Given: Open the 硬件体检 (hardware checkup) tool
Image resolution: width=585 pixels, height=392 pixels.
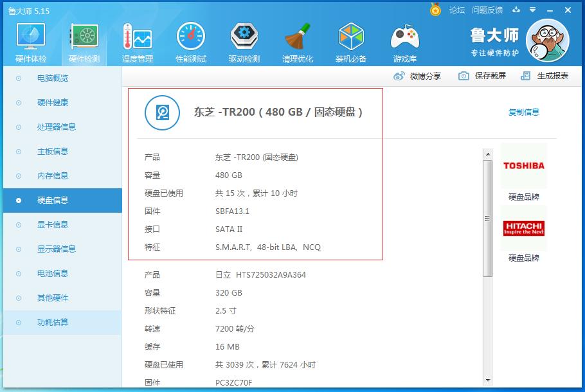Looking at the screenshot, I should point(30,40).
